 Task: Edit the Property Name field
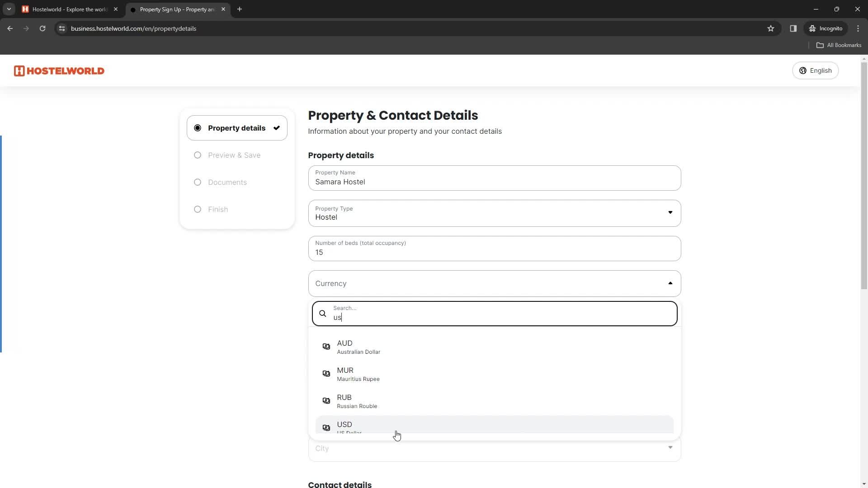(x=495, y=178)
